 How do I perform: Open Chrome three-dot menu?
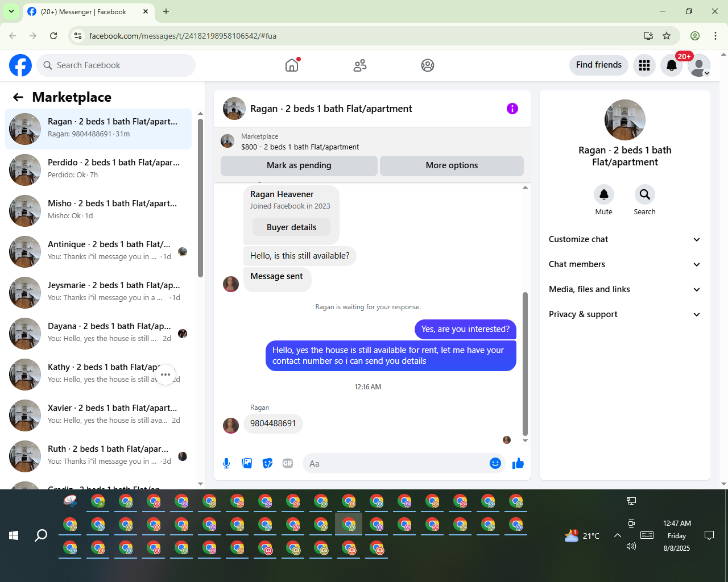715,36
